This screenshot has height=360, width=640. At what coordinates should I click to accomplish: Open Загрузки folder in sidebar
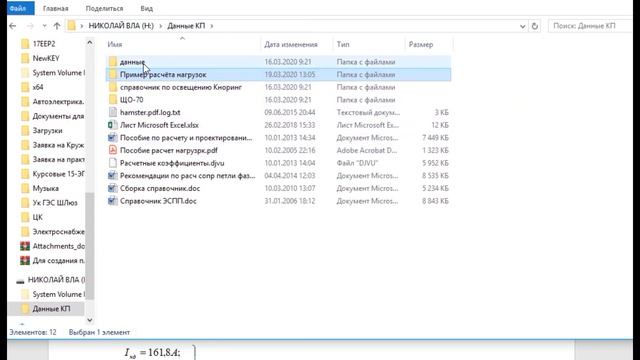coord(47,131)
